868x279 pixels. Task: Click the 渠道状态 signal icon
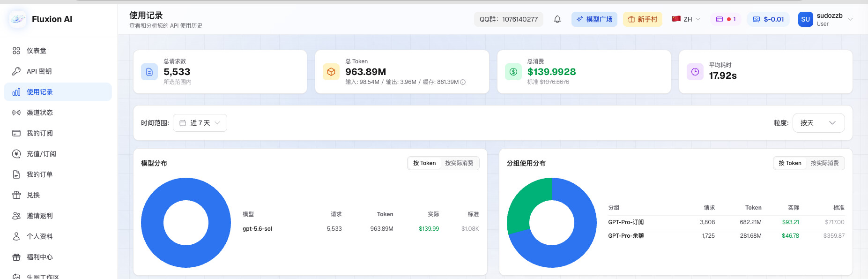[x=16, y=113]
